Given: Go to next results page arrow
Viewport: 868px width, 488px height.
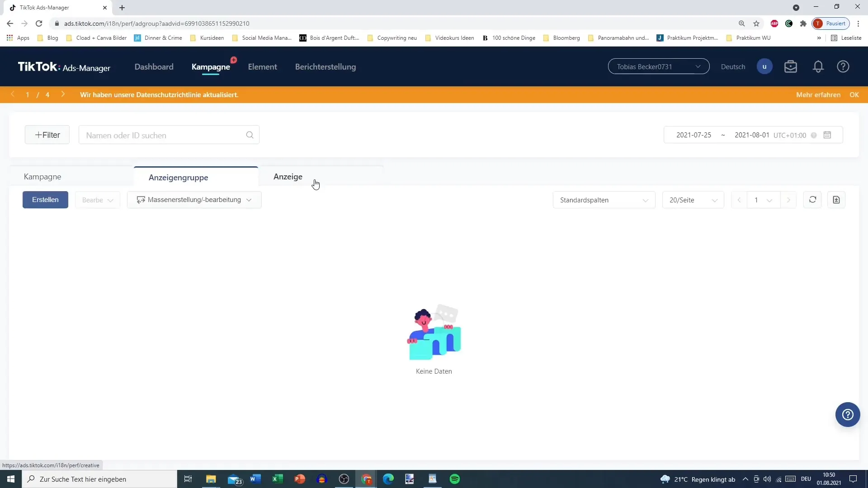Looking at the screenshot, I should click(788, 200).
